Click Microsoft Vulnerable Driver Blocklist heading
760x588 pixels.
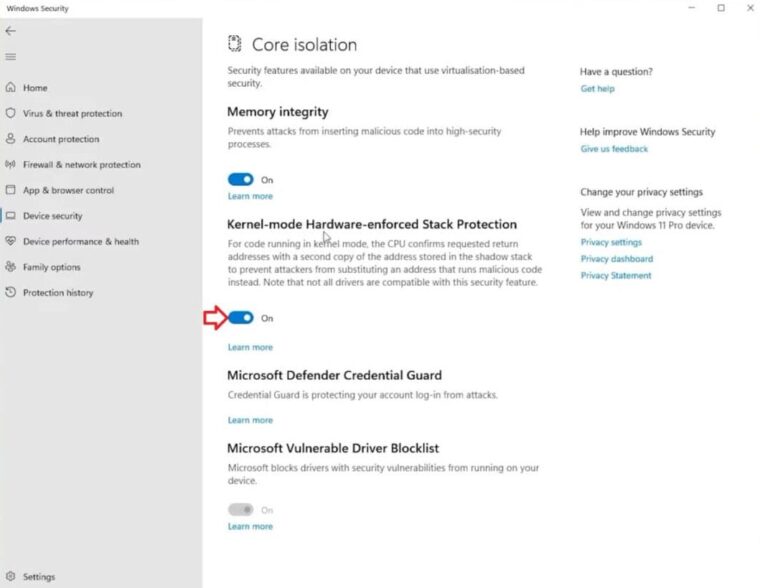click(333, 448)
